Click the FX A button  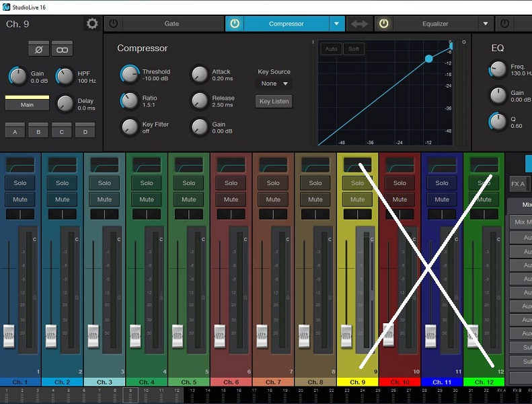[x=518, y=184]
